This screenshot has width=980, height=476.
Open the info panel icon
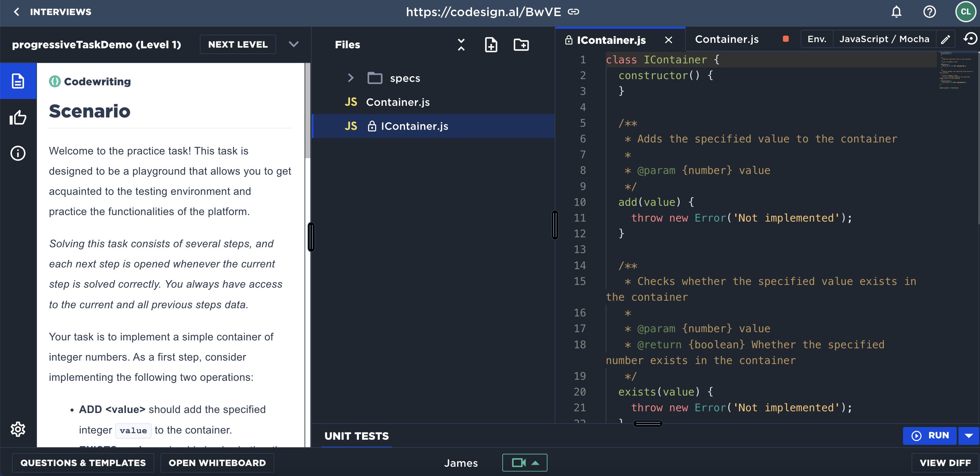coord(18,153)
